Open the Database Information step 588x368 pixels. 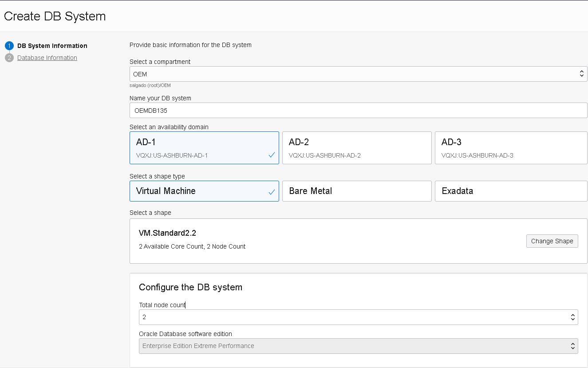pos(47,58)
